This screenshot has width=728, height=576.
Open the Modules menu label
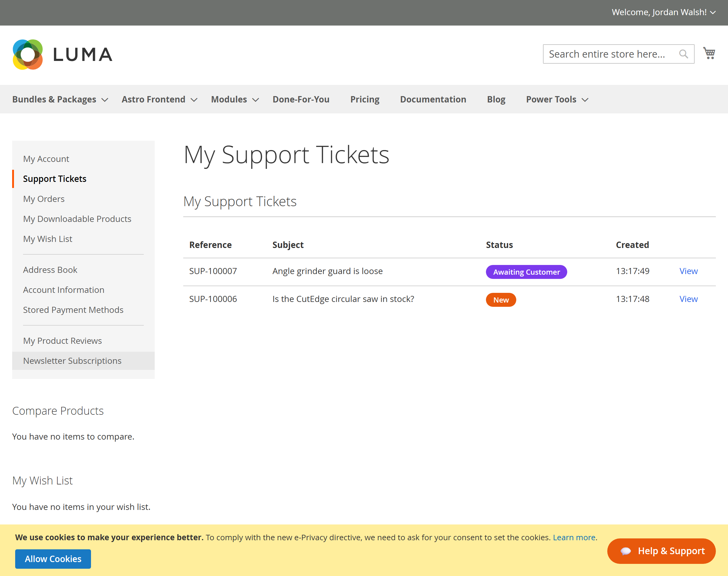point(229,99)
